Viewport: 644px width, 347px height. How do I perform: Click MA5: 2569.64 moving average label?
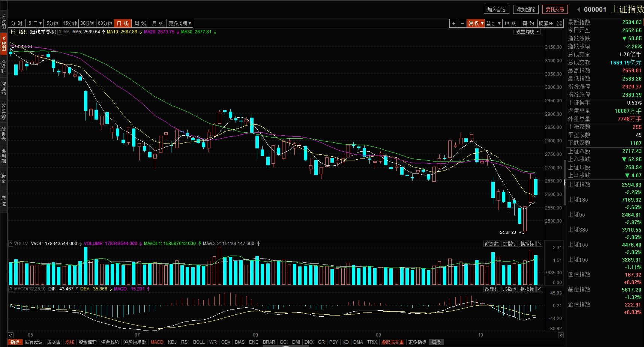click(x=86, y=32)
